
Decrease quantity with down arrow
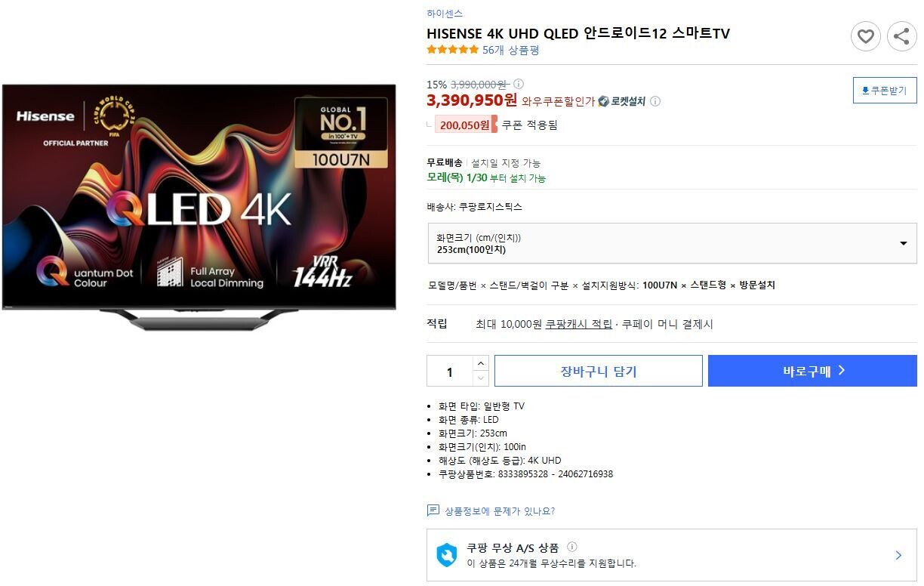point(481,378)
